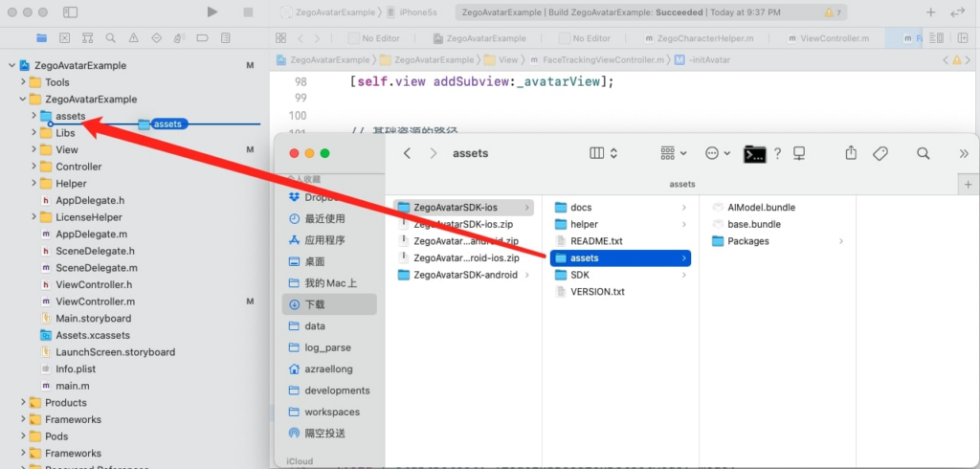Viewport: 980px width, 469px height.
Task: Open terminal icon in Finder toolbar
Action: tap(755, 154)
